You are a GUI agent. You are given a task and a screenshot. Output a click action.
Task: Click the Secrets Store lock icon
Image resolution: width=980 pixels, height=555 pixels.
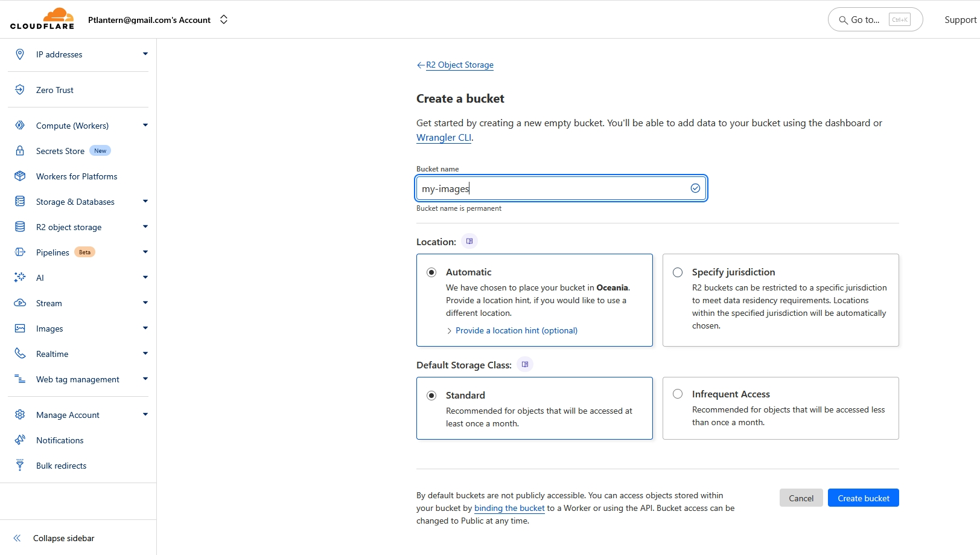20,151
